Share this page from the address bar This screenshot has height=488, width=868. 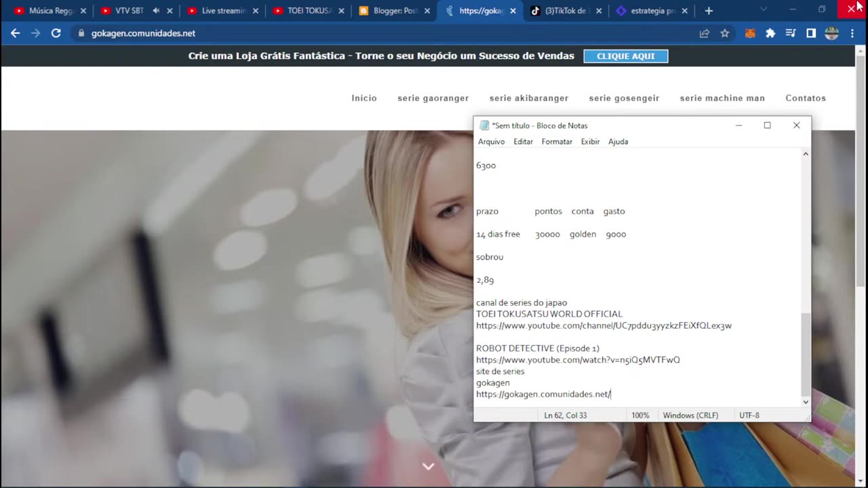coord(705,33)
